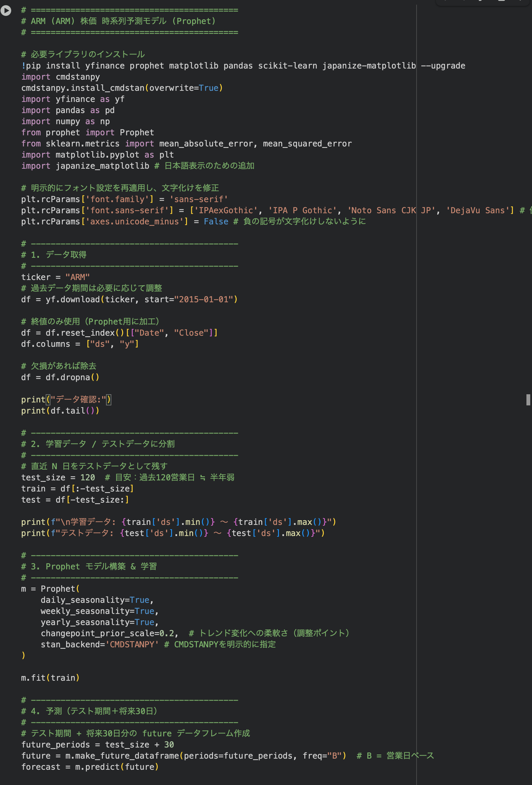
Task: Click the 'daily_seasonality=True' argument
Action: tap(97, 600)
